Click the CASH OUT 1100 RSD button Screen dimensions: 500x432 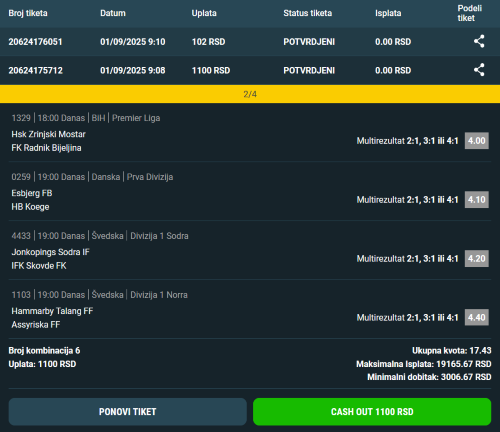372,412
